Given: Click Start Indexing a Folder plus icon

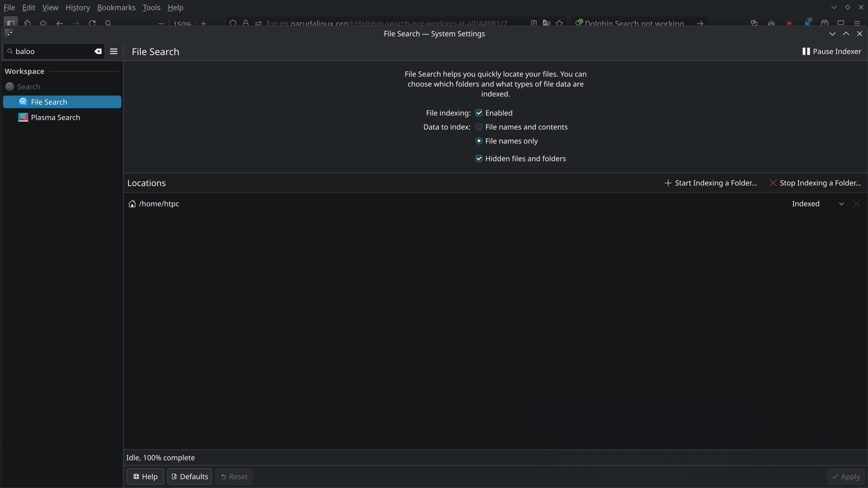Looking at the screenshot, I should pyautogui.click(x=668, y=183).
